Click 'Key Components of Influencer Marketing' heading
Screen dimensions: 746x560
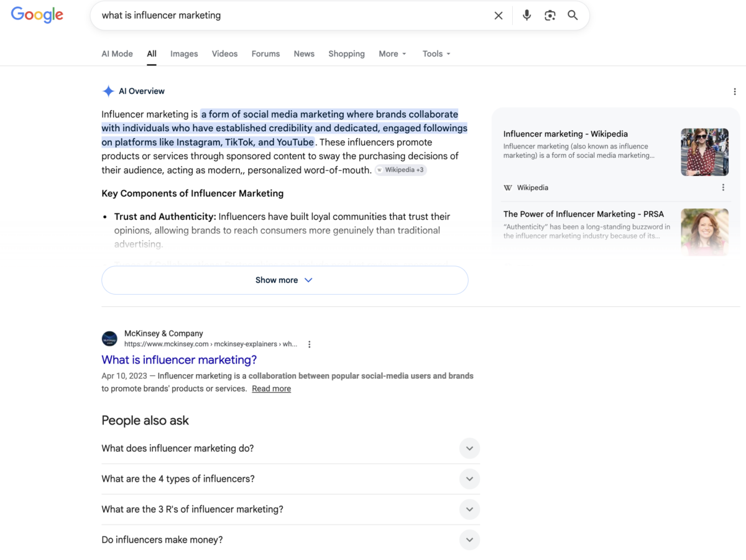(x=192, y=193)
